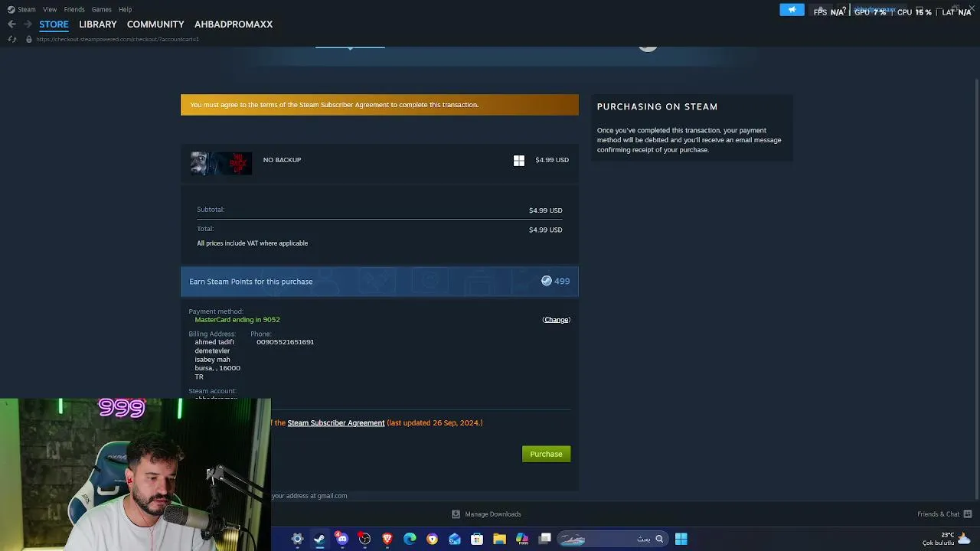Click the Subtotal $4.99 USD amount
Screen dimensions: 980x551
tap(545, 210)
